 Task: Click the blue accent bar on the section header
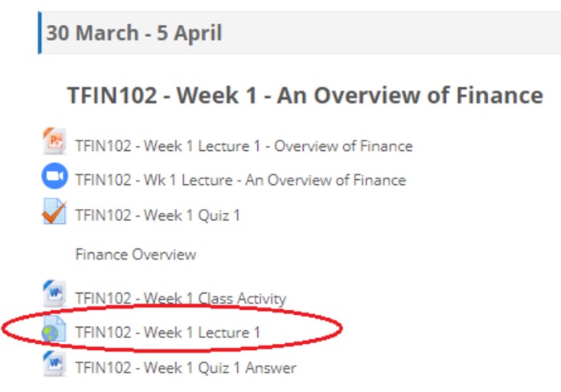tap(39, 33)
